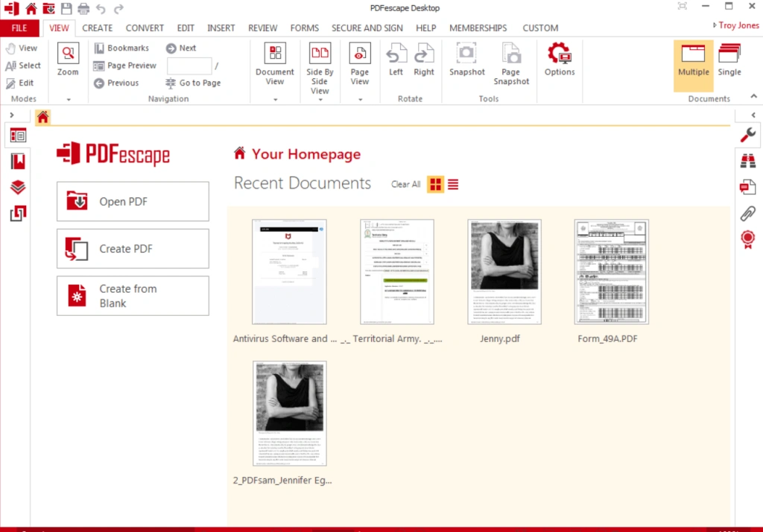Open the page thumbnails sidebar panel
Viewport: 763px width, 532px height.
tap(18, 136)
